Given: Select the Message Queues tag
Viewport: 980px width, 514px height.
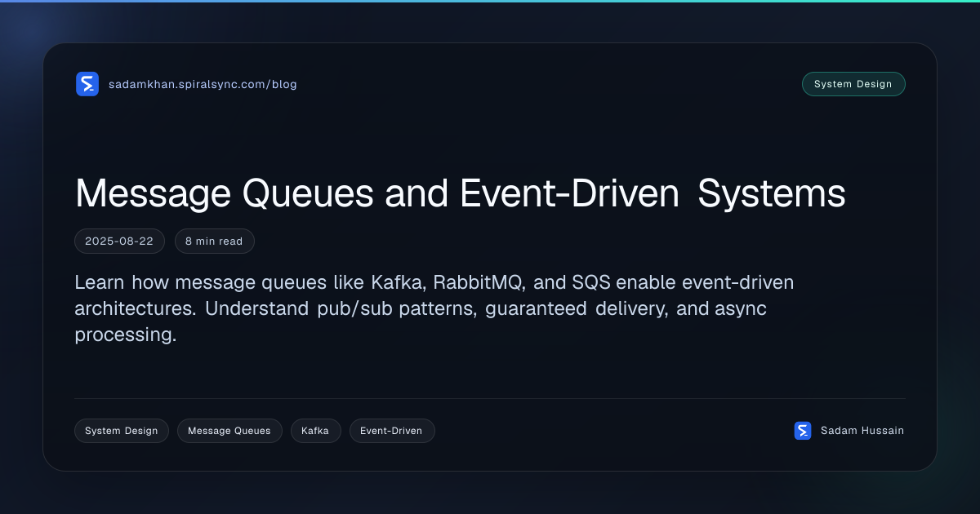Looking at the screenshot, I should (229, 431).
